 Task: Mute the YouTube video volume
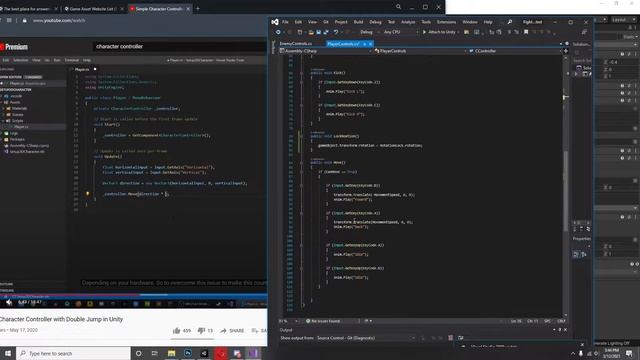coord(9,302)
